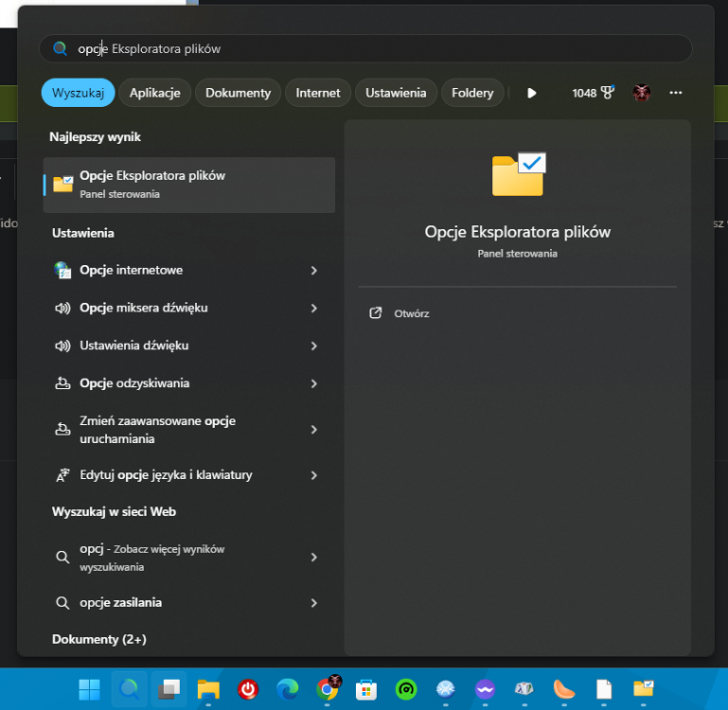728x710 pixels.
Task: Open Opcje Eksploratora plików best match
Action: point(189,185)
